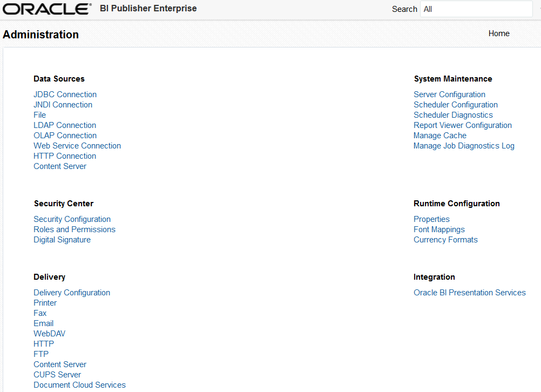Open OLAP Connection page
This screenshot has width=541, height=392.
click(65, 136)
